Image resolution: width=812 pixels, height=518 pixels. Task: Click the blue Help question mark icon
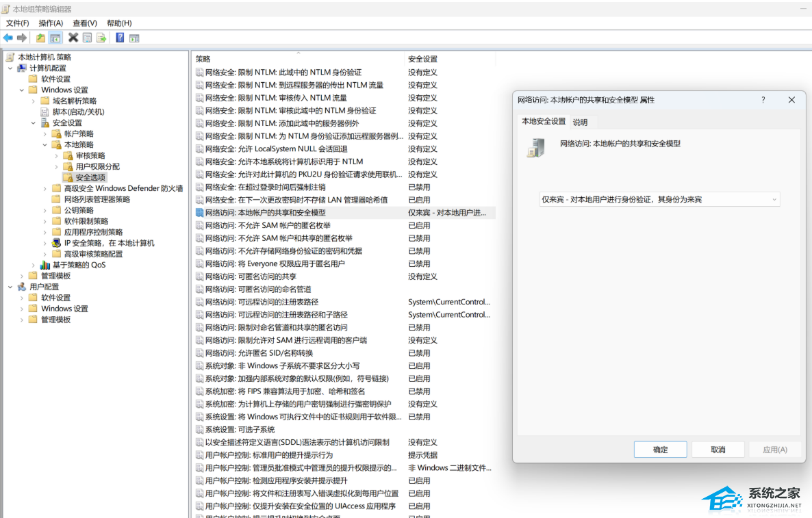pos(120,38)
